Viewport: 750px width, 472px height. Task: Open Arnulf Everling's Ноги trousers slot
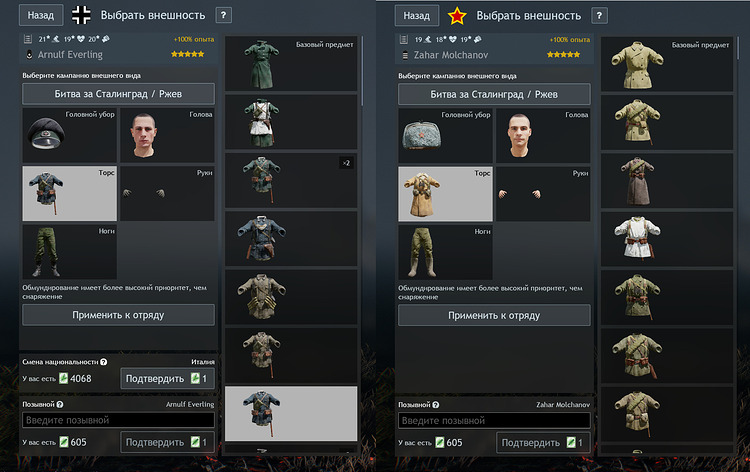[69, 252]
